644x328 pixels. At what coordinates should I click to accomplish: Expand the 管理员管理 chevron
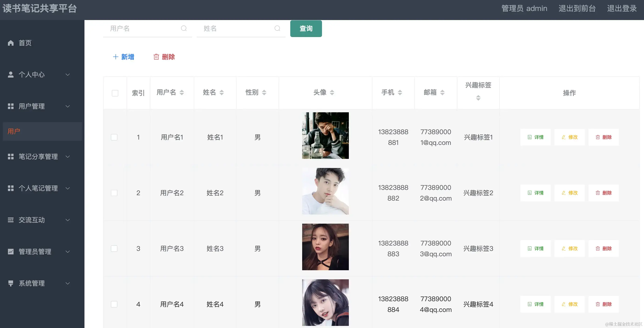click(67, 252)
